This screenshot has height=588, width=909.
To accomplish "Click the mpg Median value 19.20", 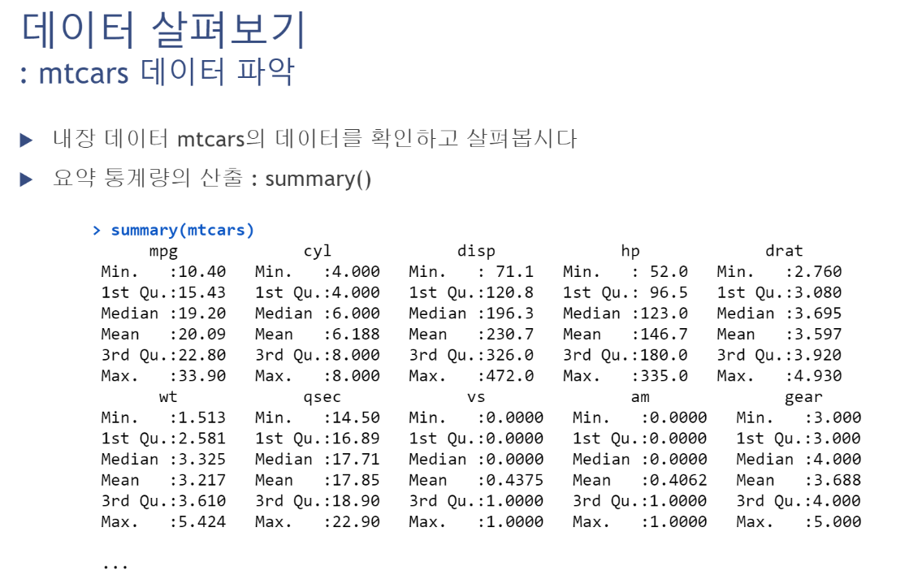I will [x=201, y=313].
